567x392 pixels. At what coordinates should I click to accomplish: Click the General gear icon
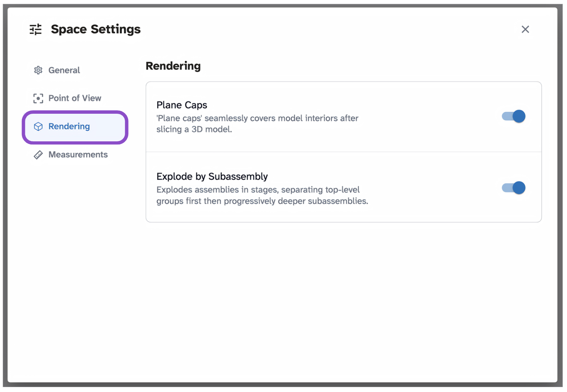(38, 70)
